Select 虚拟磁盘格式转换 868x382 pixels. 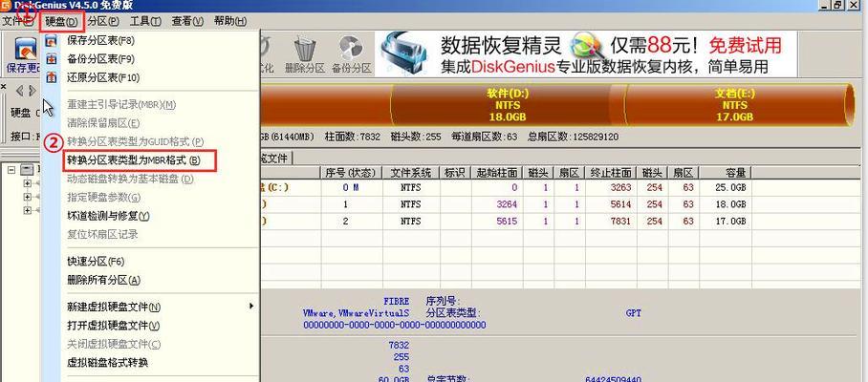coord(107,363)
